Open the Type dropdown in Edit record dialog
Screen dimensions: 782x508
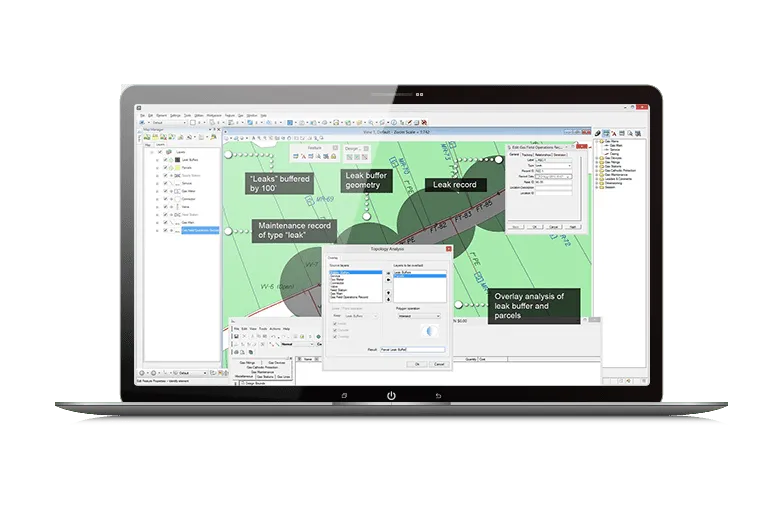[x=554, y=166]
